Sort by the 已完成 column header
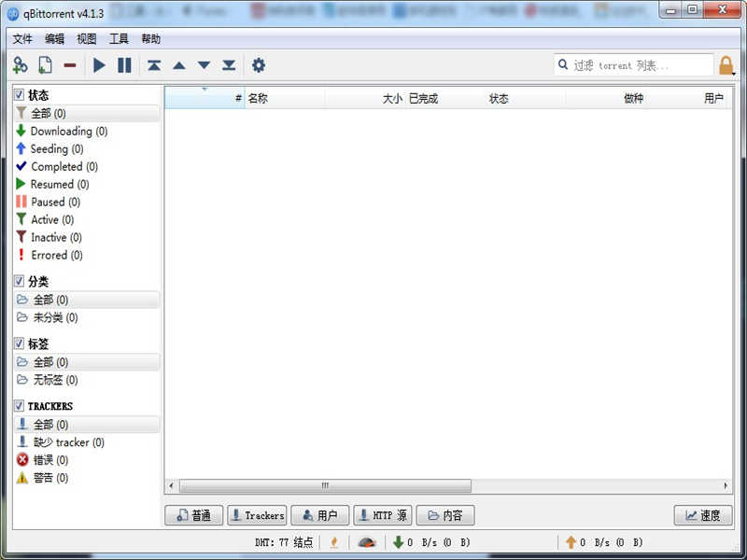The image size is (747, 560). [x=445, y=98]
